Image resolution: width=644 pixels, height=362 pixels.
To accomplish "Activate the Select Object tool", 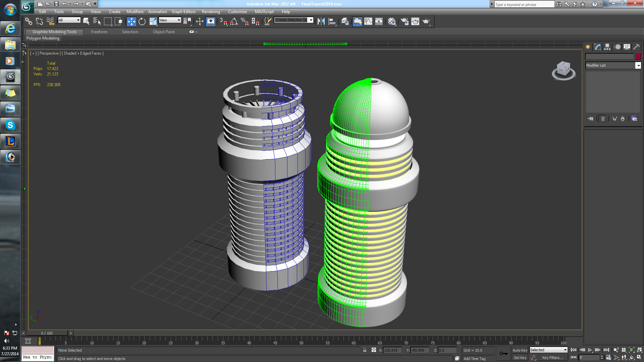I will 86,21.
